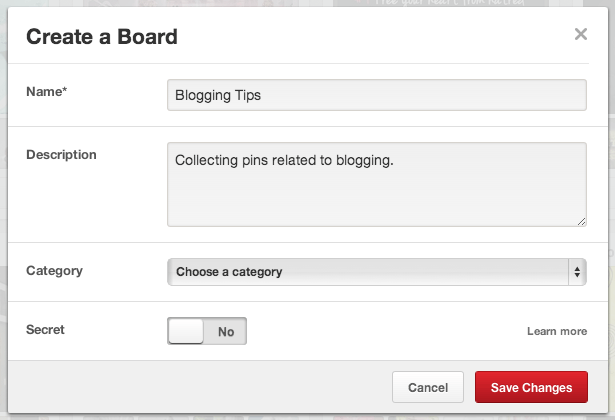Open the Choose a category dropdown
The height and width of the screenshot is (420, 615).
coord(376,272)
